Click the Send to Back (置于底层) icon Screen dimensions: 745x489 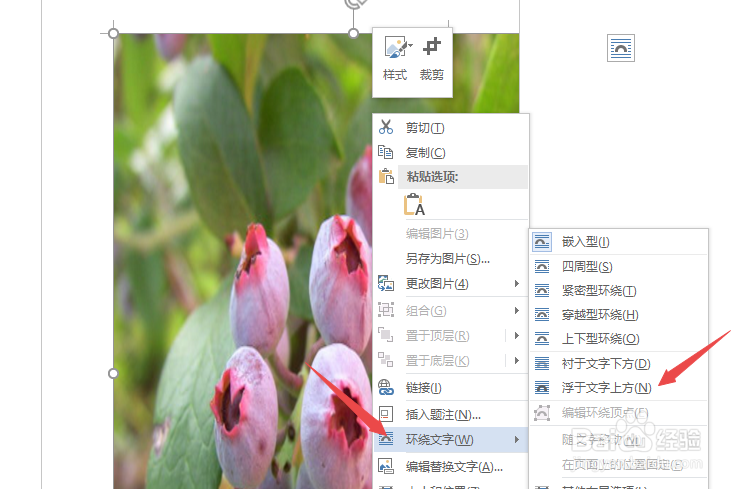coord(386,360)
